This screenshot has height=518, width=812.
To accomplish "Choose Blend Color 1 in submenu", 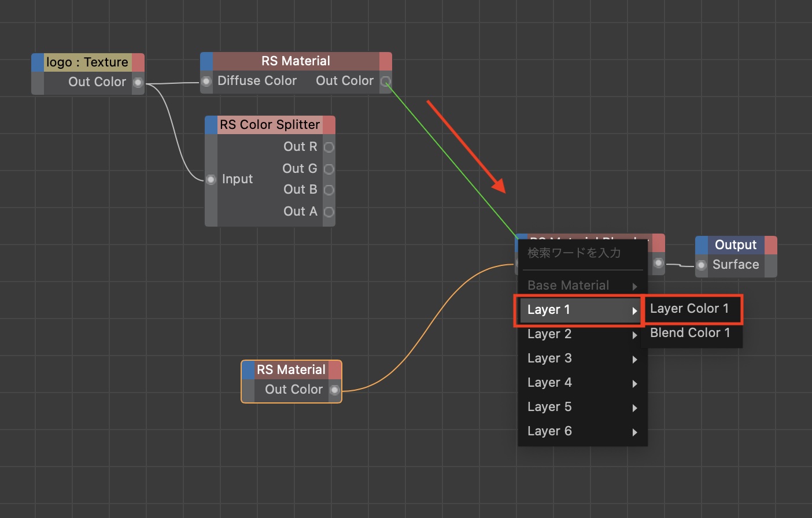I will pyautogui.click(x=689, y=333).
